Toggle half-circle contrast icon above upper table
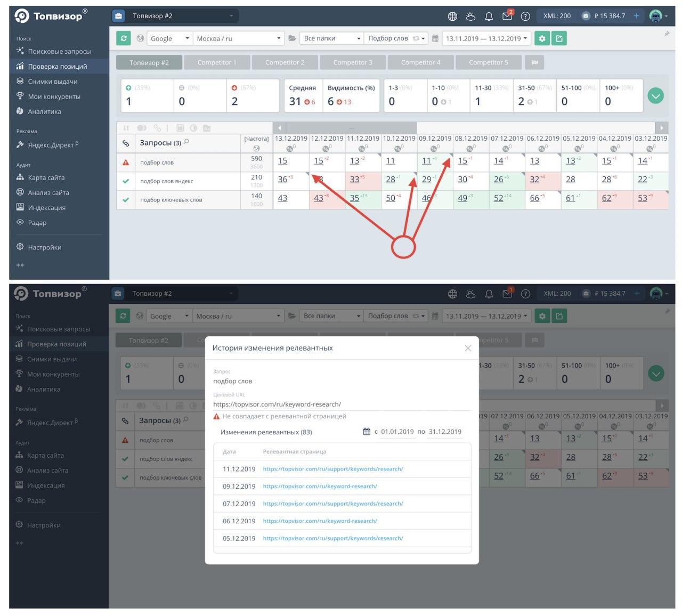The height and width of the screenshot is (616, 682). (x=193, y=128)
